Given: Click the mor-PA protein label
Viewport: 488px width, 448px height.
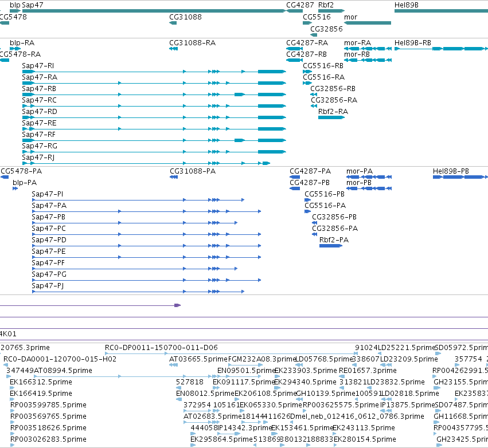Looking at the screenshot, I should click(x=360, y=171).
